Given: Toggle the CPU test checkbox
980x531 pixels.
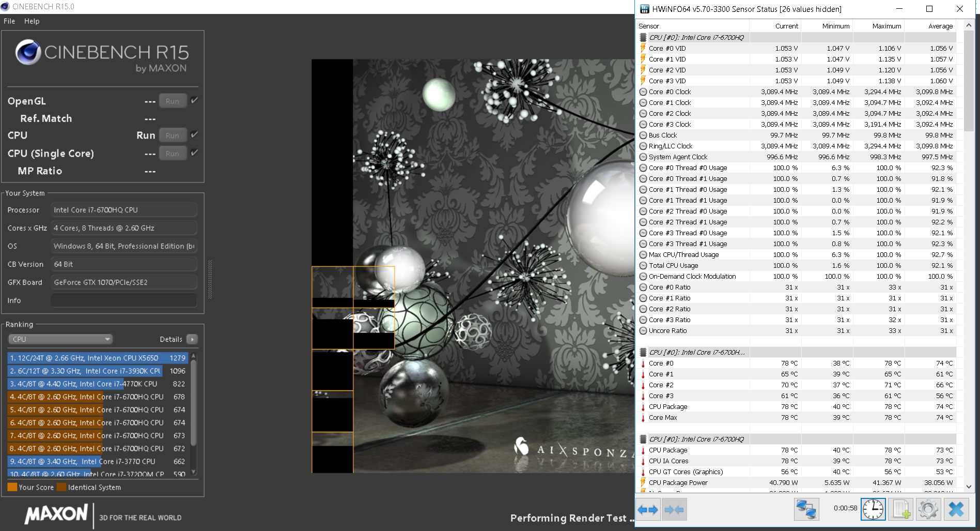Looking at the screenshot, I should click(194, 135).
